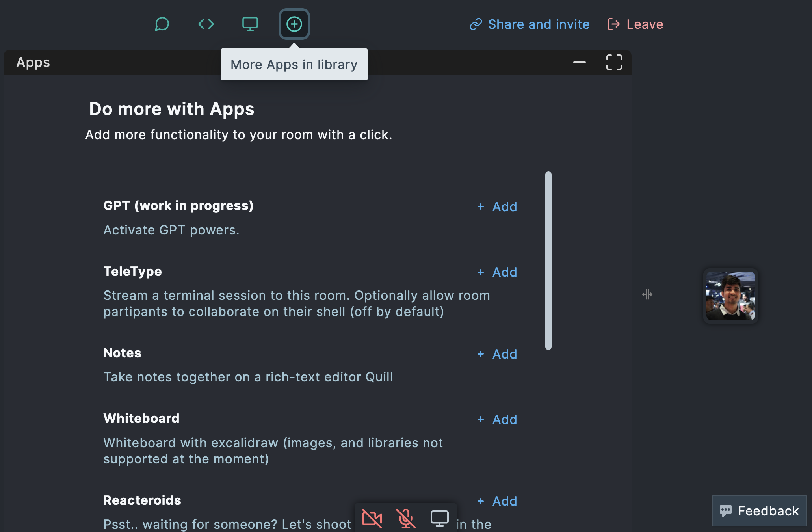The width and height of the screenshot is (812, 532).
Task: Add the Notes app
Action: coord(497,354)
